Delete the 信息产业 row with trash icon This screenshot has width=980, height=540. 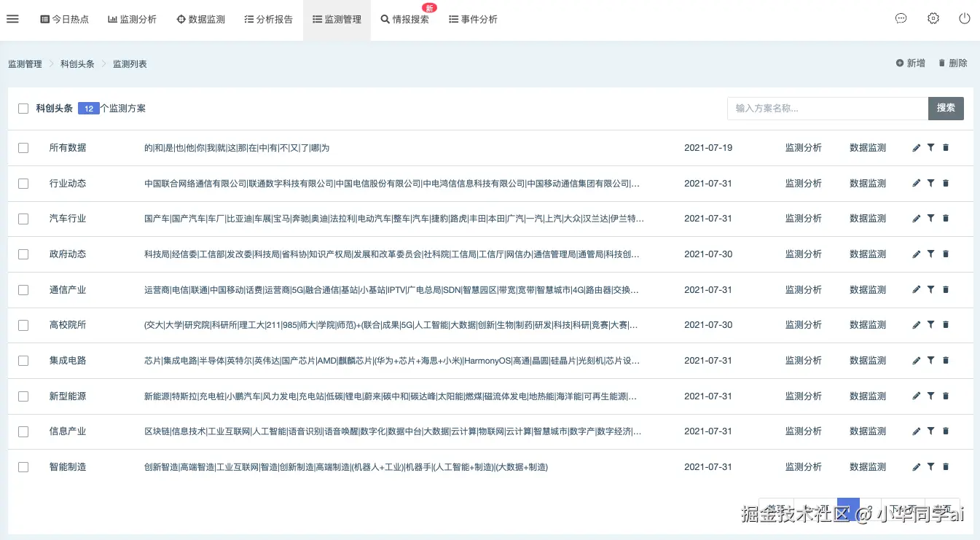[946, 431]
